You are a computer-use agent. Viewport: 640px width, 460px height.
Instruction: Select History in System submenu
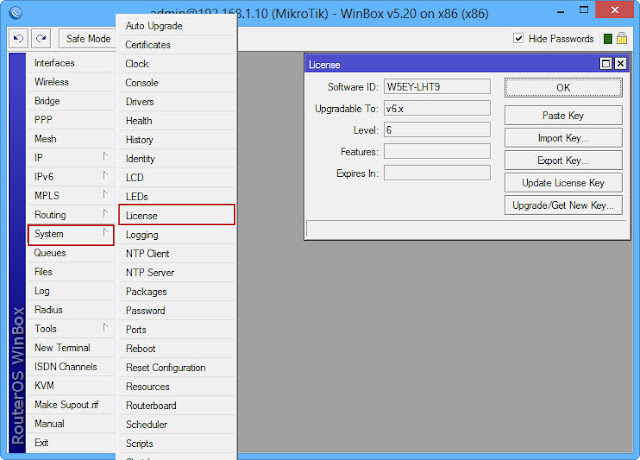coord(177,140)
